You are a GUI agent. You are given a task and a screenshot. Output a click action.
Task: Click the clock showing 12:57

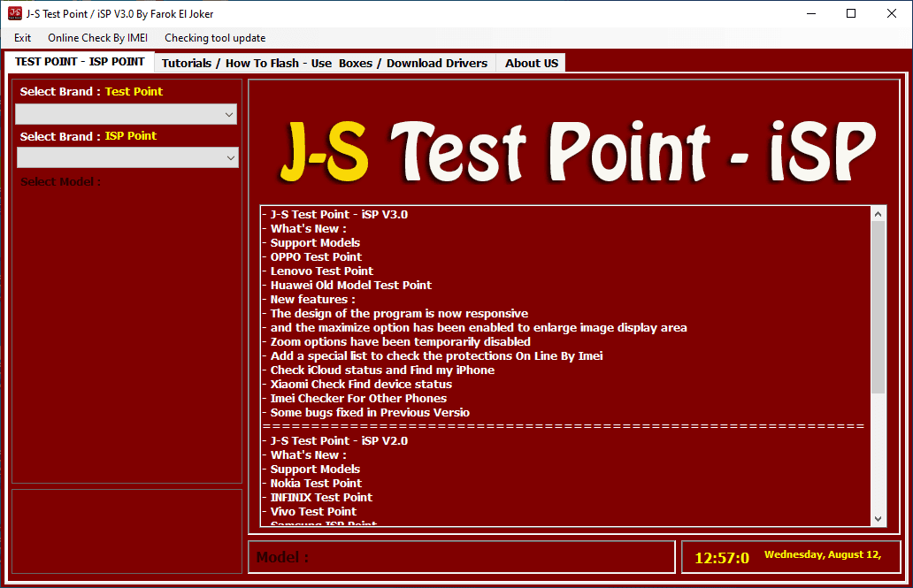coord(721,558)
